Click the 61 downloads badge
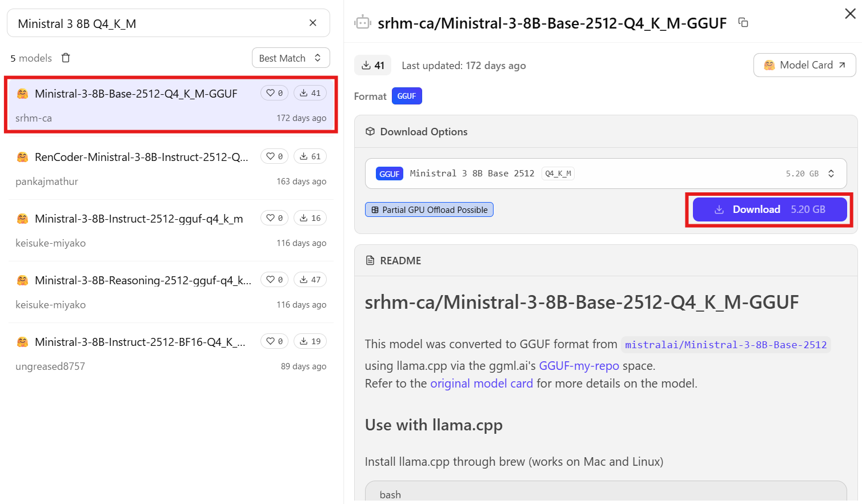This screenshot has width=862, height=504. click(x=310, y=156)
